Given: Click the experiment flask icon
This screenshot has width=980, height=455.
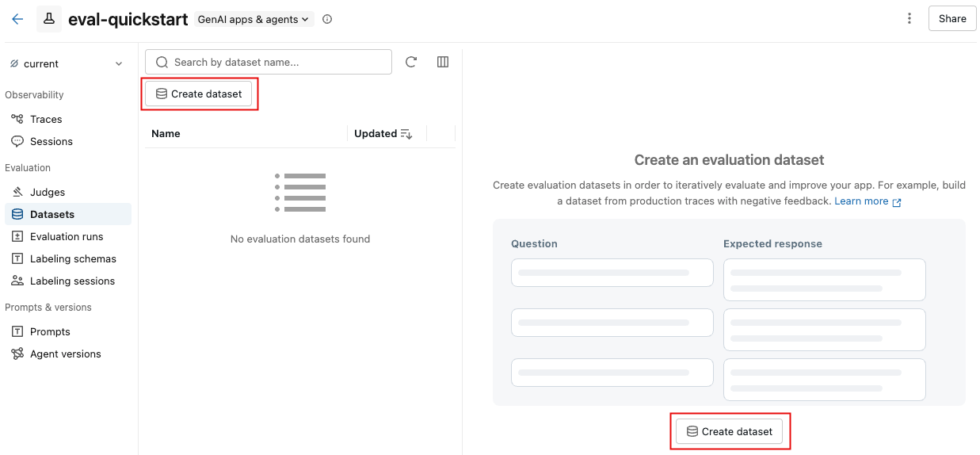Looking at the screenshot, I should tap(49, 19).
